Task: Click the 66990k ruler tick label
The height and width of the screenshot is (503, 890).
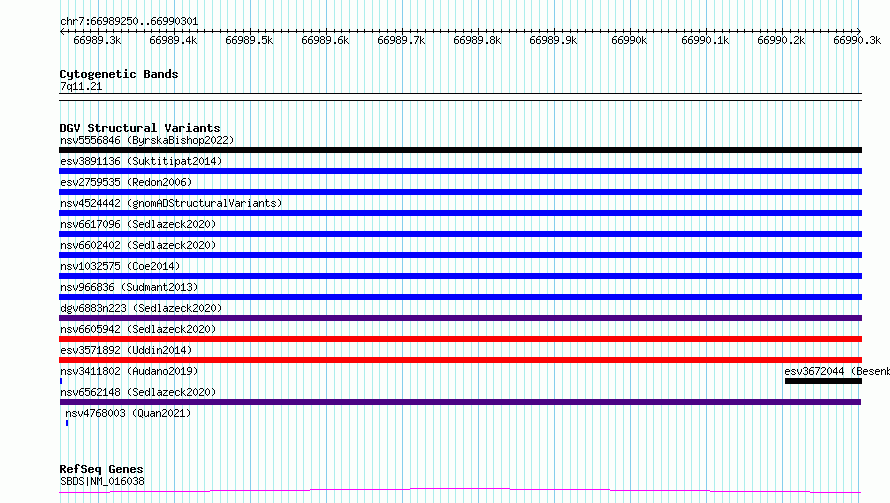Action: coord(629,40)
